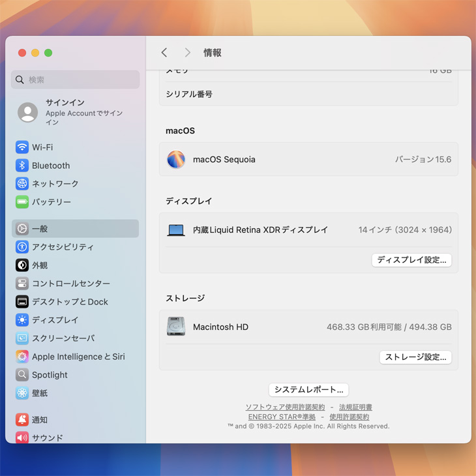Image resolution: width=476 pixels, height=476 pixels.
Task: Open システムレポート... button
Action: click(x=308, y=390)
